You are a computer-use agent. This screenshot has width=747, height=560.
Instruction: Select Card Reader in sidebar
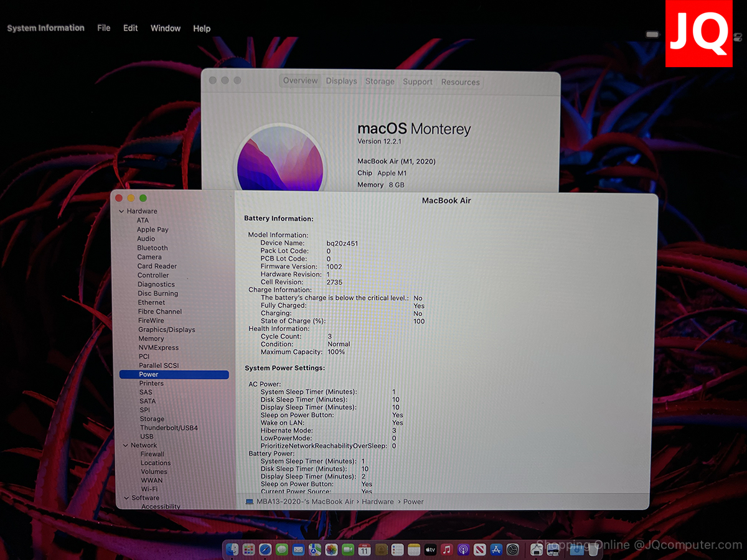(157, 266)
